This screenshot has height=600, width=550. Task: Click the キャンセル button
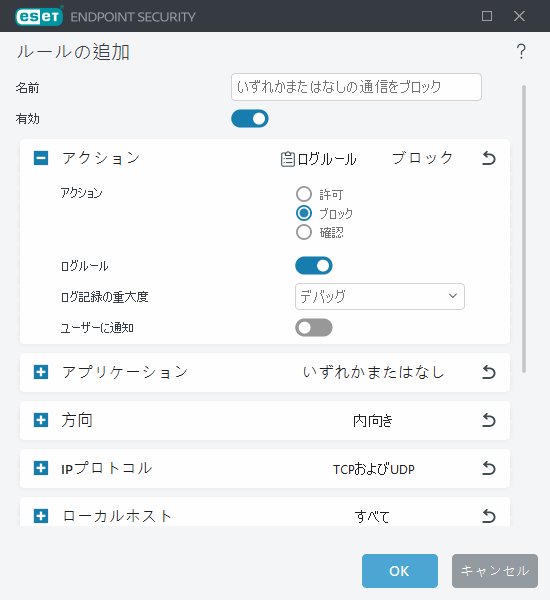point(495,571)
